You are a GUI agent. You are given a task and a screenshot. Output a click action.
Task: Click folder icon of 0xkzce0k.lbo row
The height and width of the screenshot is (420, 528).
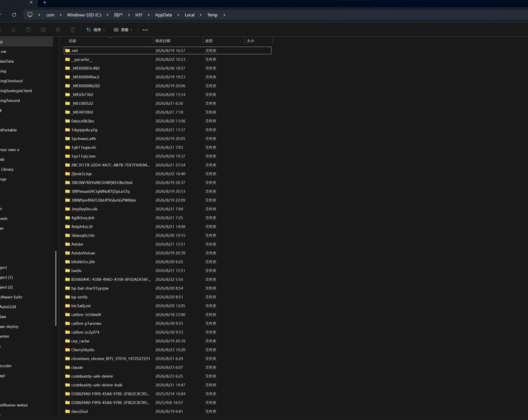point(68,121)
